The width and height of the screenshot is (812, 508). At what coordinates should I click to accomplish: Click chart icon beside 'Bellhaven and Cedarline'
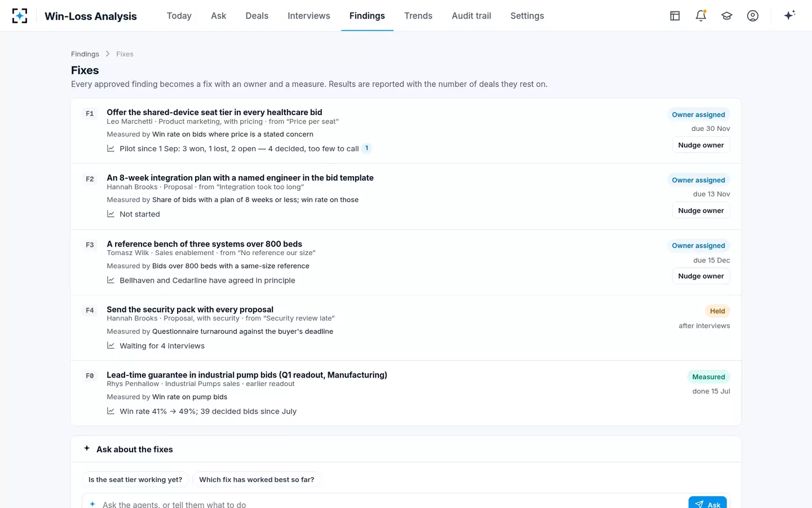point(111,280)
